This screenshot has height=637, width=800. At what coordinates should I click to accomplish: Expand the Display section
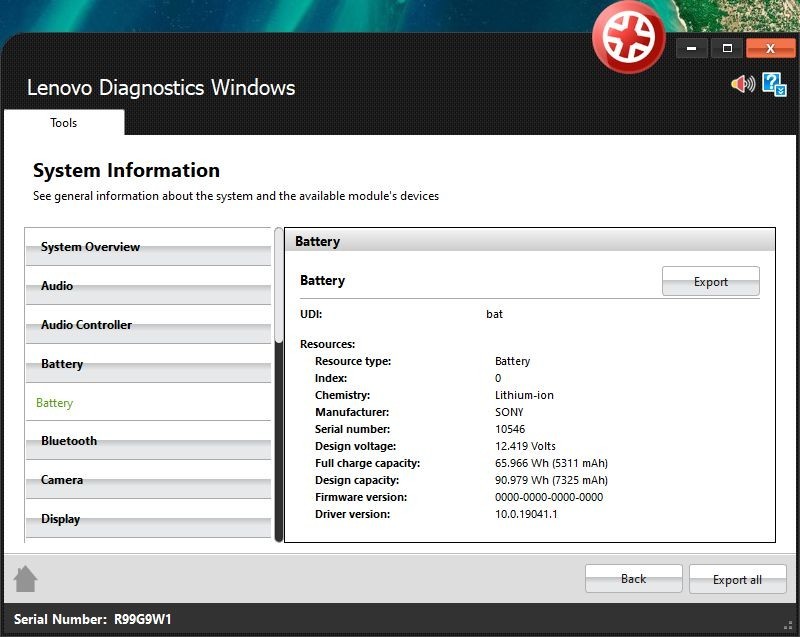click(148, 519)
